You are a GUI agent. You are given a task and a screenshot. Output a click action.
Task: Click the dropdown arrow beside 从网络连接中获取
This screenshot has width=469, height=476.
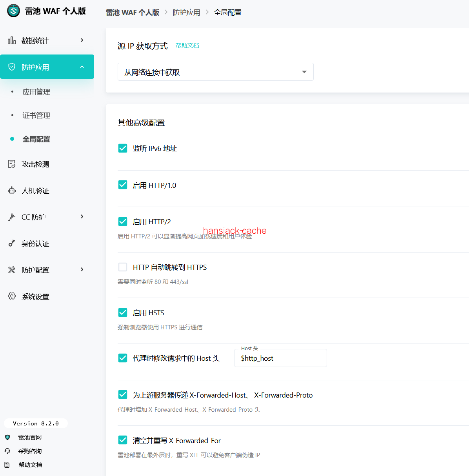304,72
